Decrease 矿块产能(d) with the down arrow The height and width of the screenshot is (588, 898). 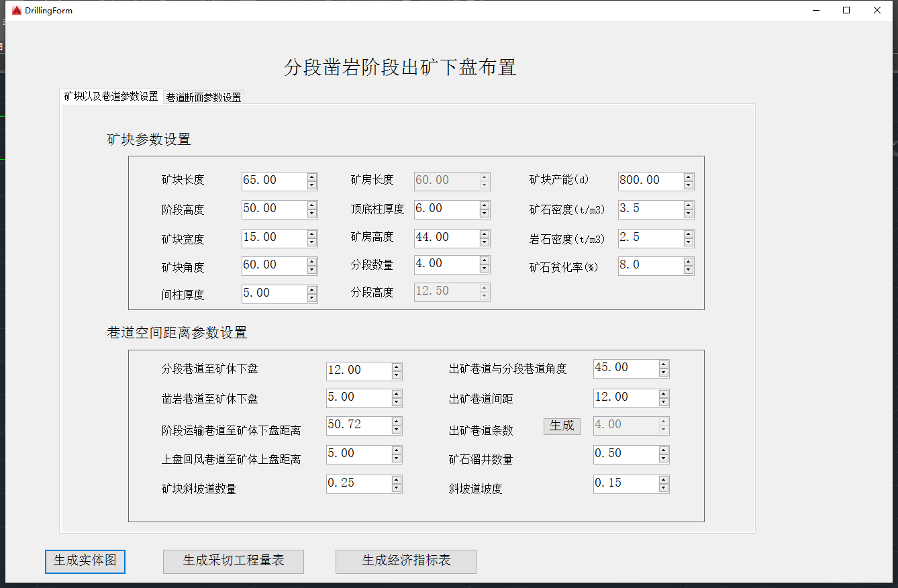coord(689,186)
